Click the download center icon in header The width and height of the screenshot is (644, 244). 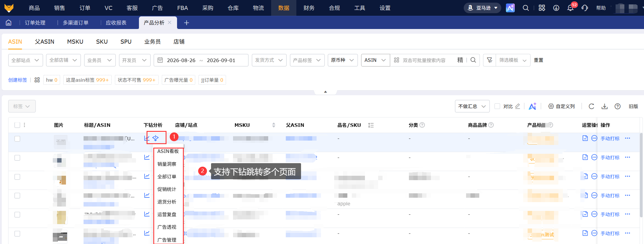tap(556, 8)
